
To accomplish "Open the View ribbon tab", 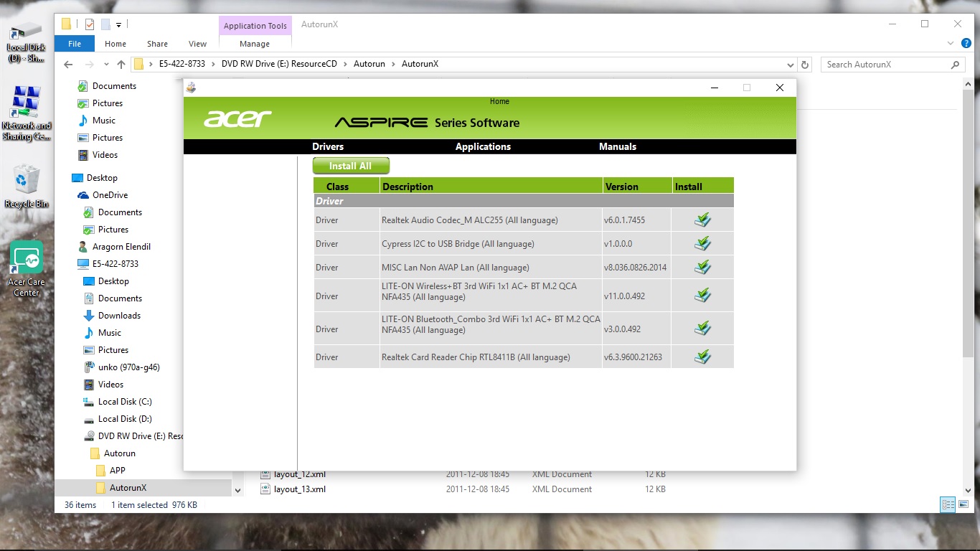I will (198, 44).
